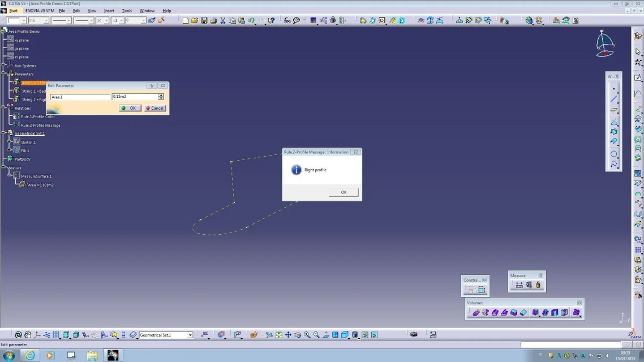Open Internet Explorer in taskbar
Image resolution: width=644 pixels, height=362 pixels.
tap(29, 355)
